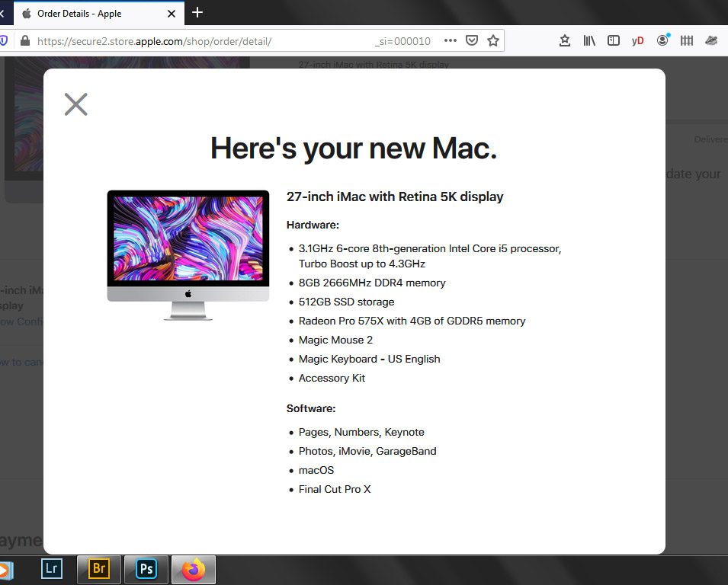The image size is (728, 585).
Task: Click the '3.1GHz 6-core' processor line
Action: pyautogui.click(x=430, y=256)
